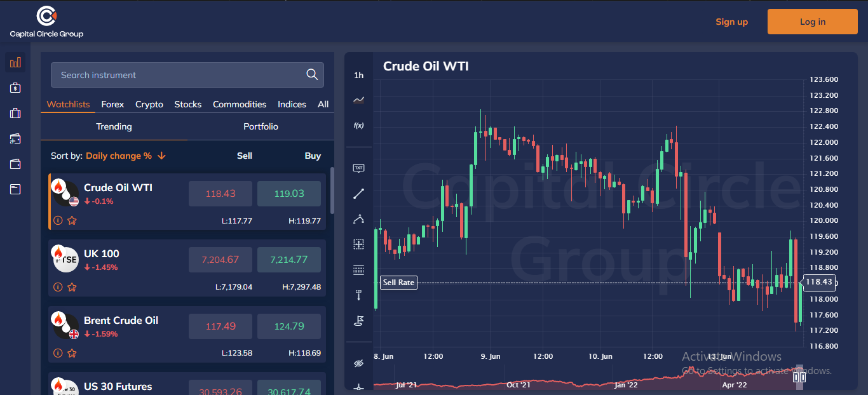The height and width of the screenshot is (395, 868).
Task: Open the chart type selector
Action: (x=358, y=100)
